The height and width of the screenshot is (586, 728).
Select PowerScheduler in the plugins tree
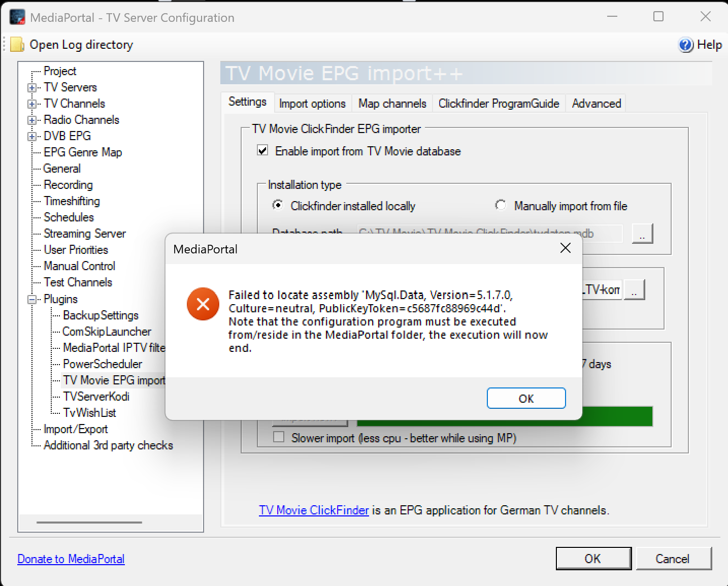tap(102, 364)
